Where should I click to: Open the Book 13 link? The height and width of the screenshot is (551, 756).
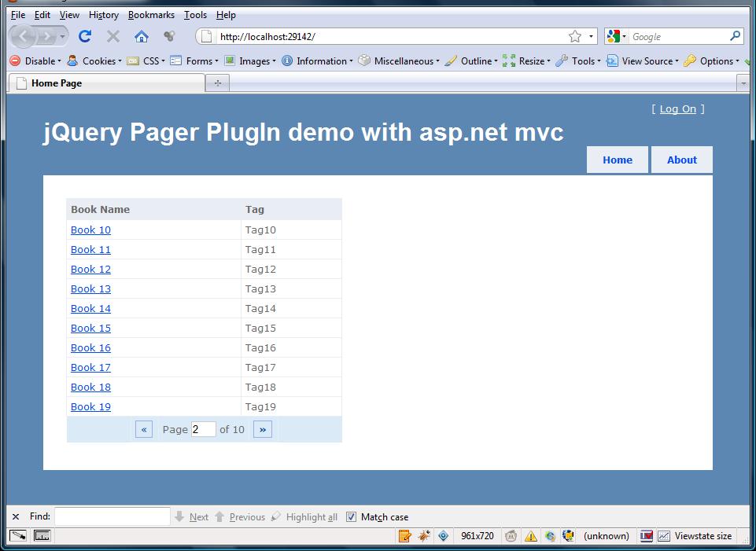tap(90, 288)
